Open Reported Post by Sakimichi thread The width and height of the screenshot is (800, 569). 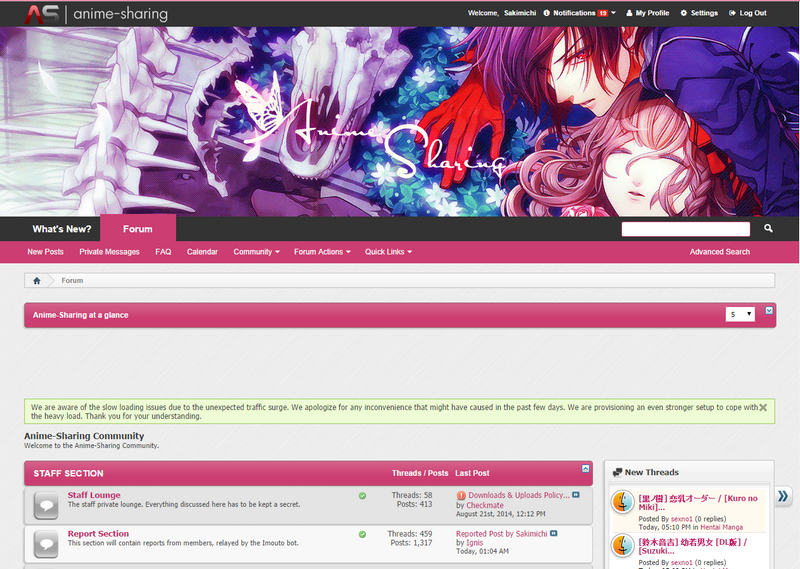pos(502,534)
